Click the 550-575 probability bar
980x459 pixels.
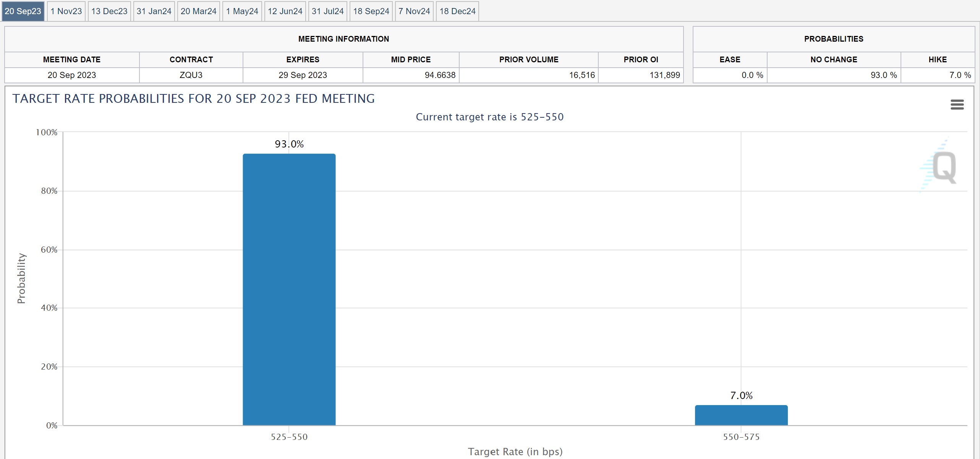point(741,415)
